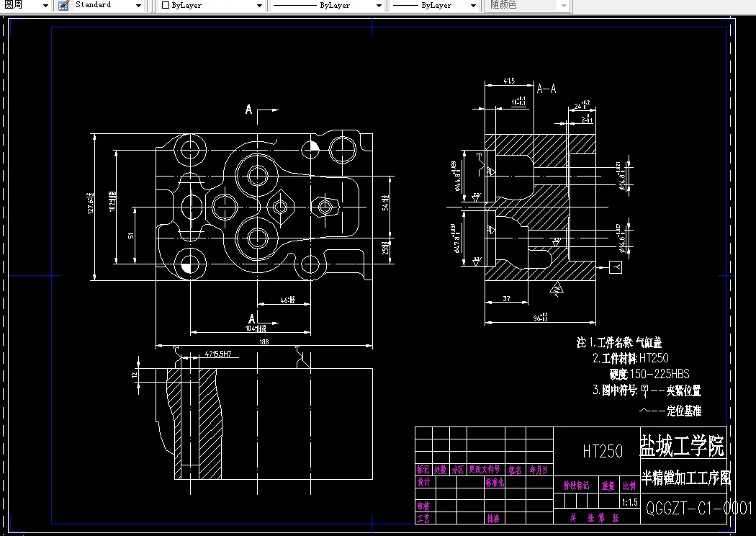The height and width of the screenshot is (536, 756).
Task: Select the 定位基准 legend text
Action: tap(684, 411)
